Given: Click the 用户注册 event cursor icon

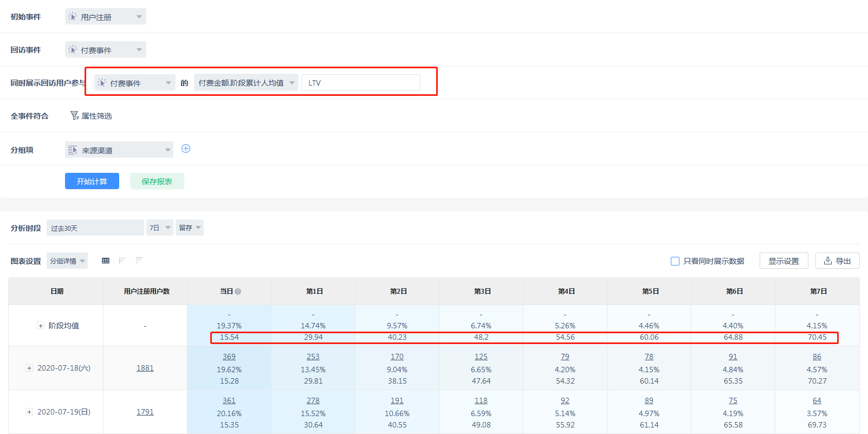Looking at the screenshot, I should pos(72,17).
